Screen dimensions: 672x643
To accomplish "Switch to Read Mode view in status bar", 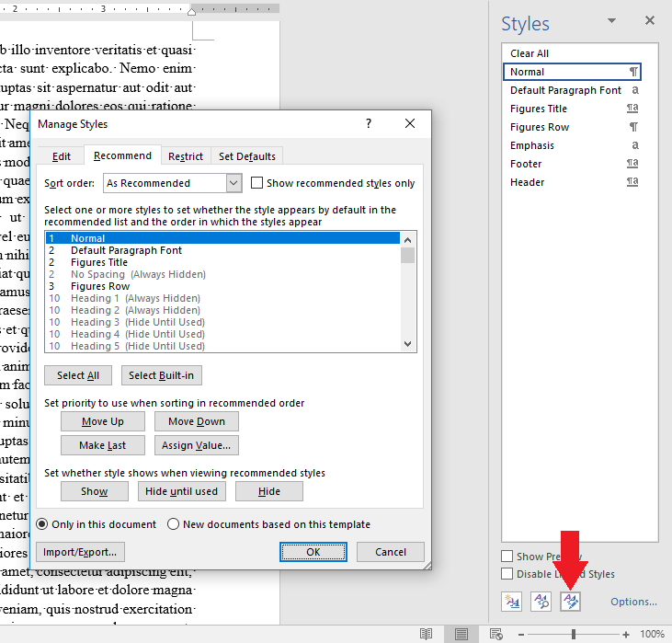I will 426,634.
